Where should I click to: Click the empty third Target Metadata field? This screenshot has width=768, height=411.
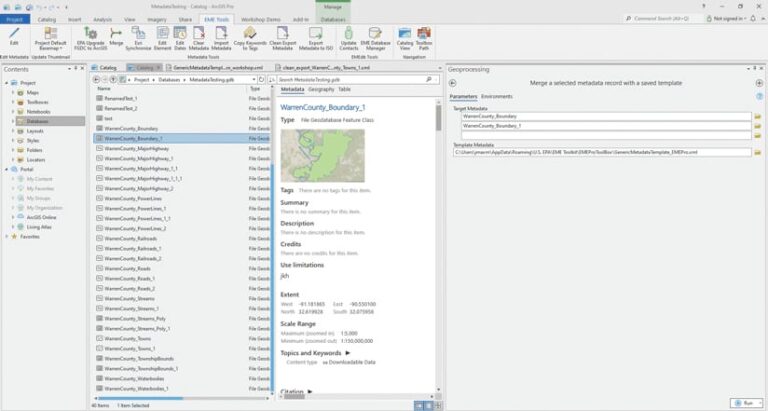pyautogui.click(x=606, y=135)
